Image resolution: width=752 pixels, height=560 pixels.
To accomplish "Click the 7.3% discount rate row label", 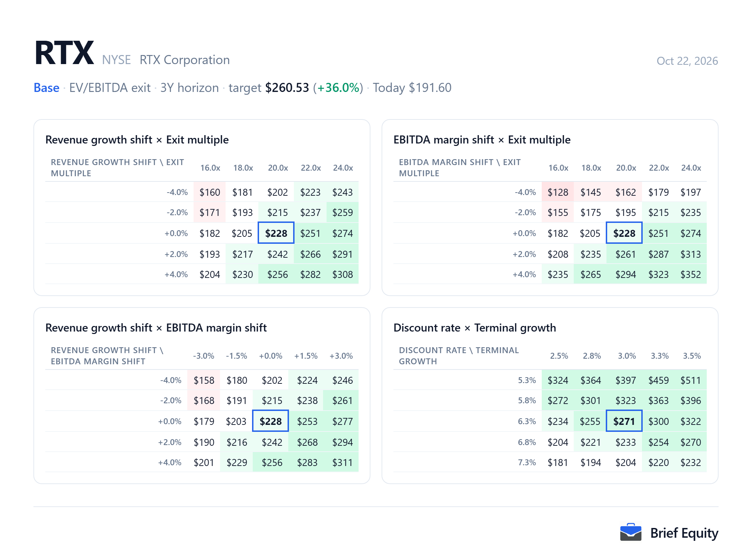I will tap(527, 462).
